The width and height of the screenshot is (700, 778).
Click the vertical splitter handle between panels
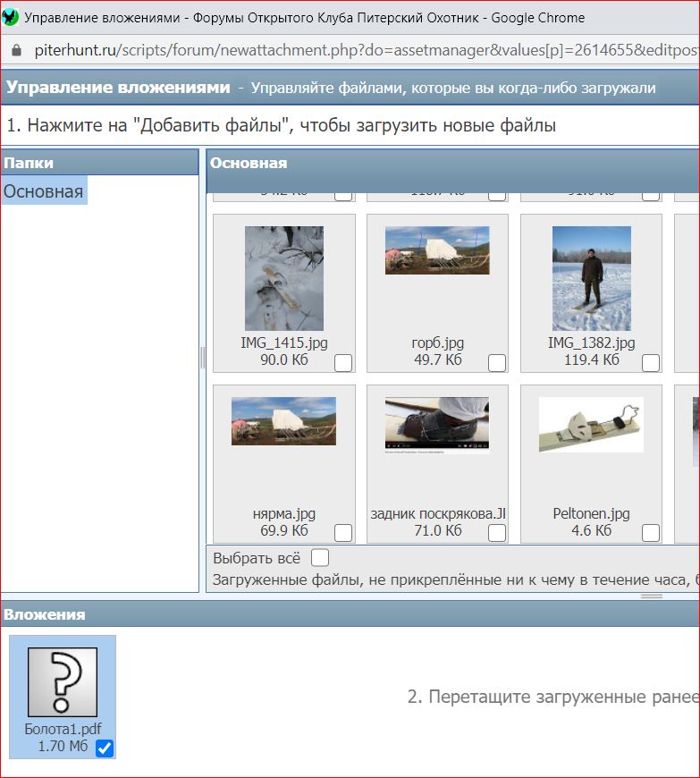[x=202, y=358]
